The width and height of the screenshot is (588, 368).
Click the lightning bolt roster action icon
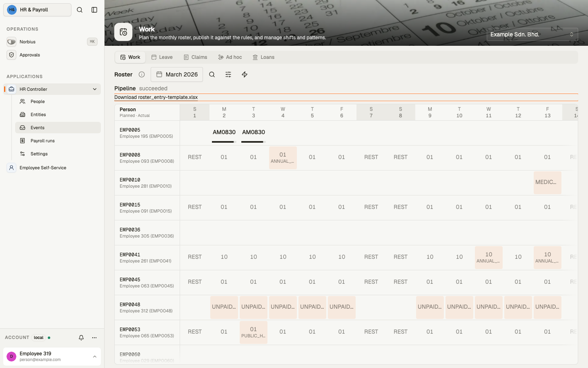coord(245,74)
